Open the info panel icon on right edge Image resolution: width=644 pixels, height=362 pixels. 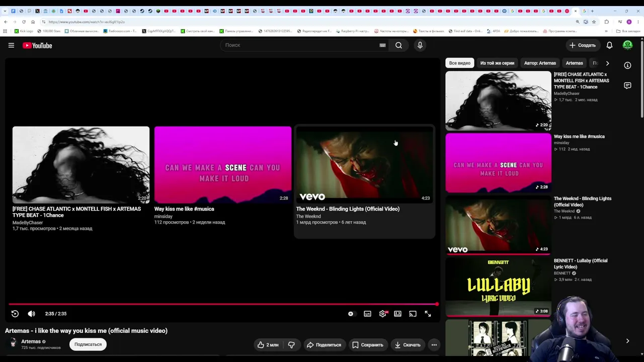[x=627, y=65]
